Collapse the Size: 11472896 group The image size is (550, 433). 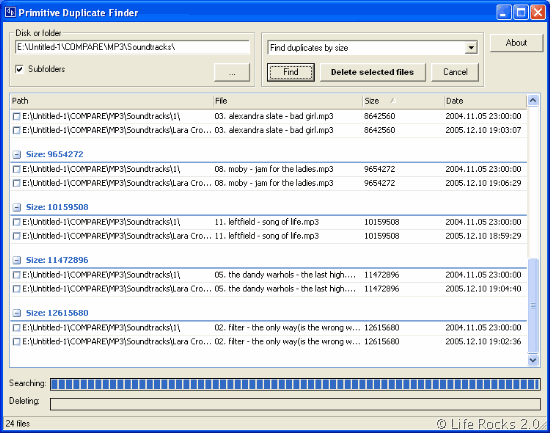16,260
